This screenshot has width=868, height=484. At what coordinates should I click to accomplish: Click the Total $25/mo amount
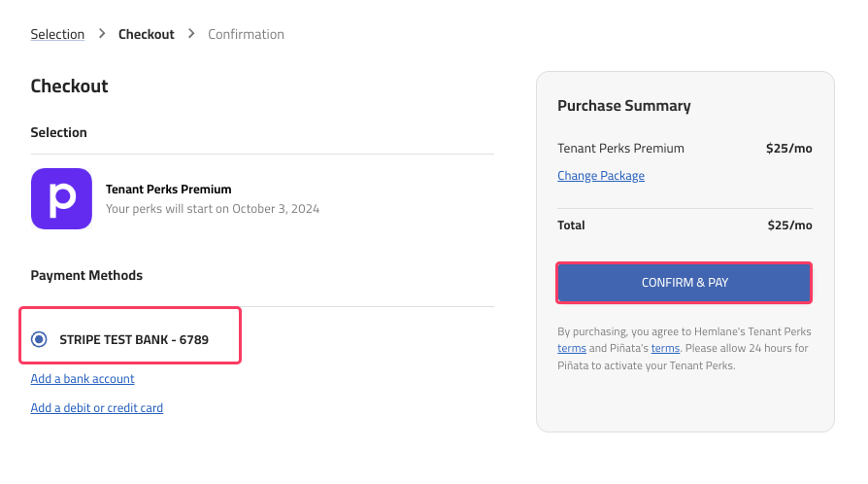[x=789, y=225]
